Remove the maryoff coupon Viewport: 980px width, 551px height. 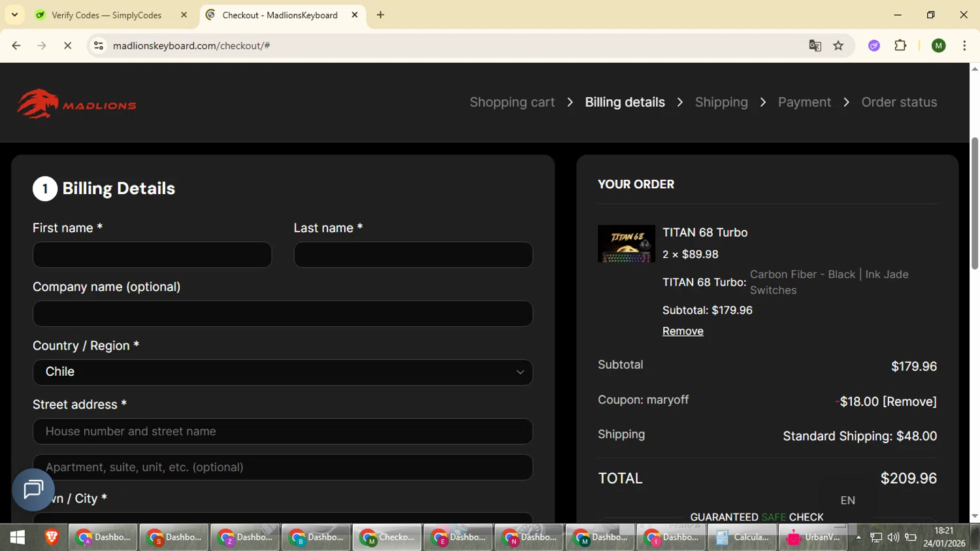909,401
